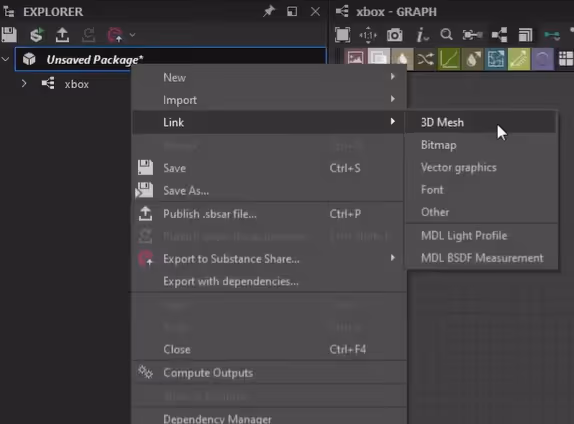Choose Export with dependencies...
This screenshot has height=424, width=574.
tap(269, 281)
